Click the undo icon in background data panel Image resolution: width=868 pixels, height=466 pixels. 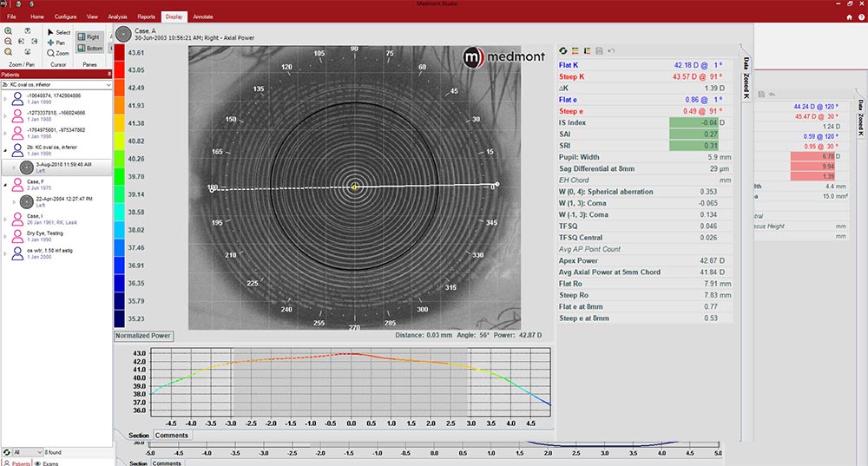pos(773,95)
